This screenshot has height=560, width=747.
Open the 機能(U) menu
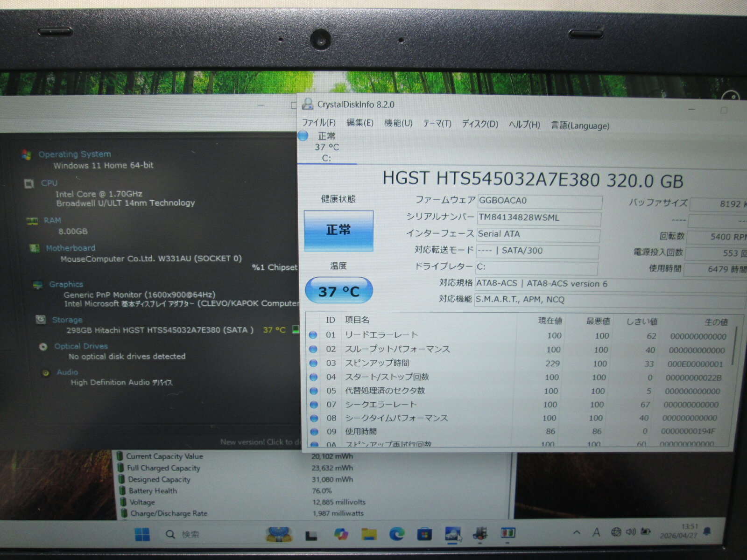[398, 123]
